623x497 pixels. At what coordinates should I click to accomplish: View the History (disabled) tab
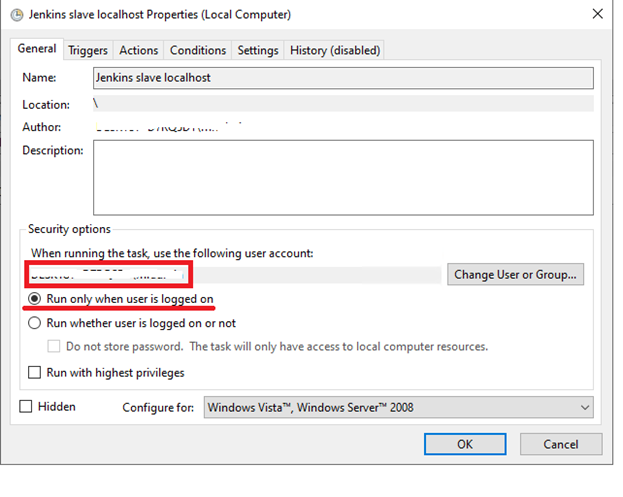[x=335, y=50]
